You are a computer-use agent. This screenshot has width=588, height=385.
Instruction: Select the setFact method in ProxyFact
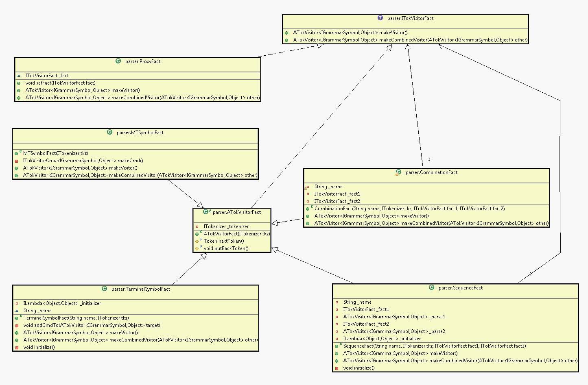coord(60,83)
